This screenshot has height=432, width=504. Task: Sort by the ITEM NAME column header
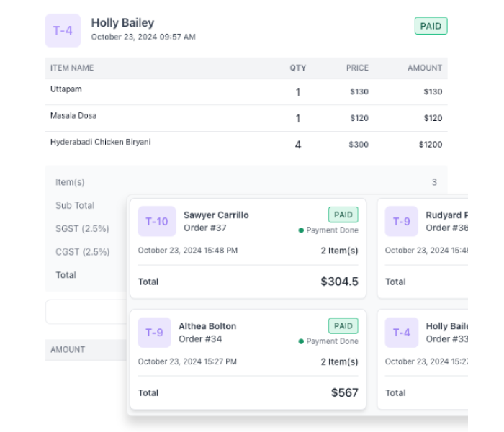pos(72,68)
